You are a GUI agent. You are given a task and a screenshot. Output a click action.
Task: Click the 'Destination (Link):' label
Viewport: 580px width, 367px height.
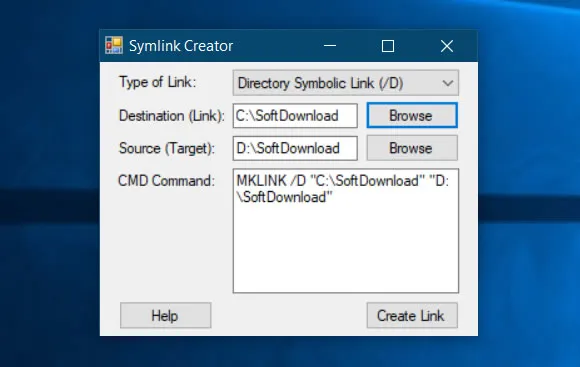pyautogui.click(x=172, y=116)
